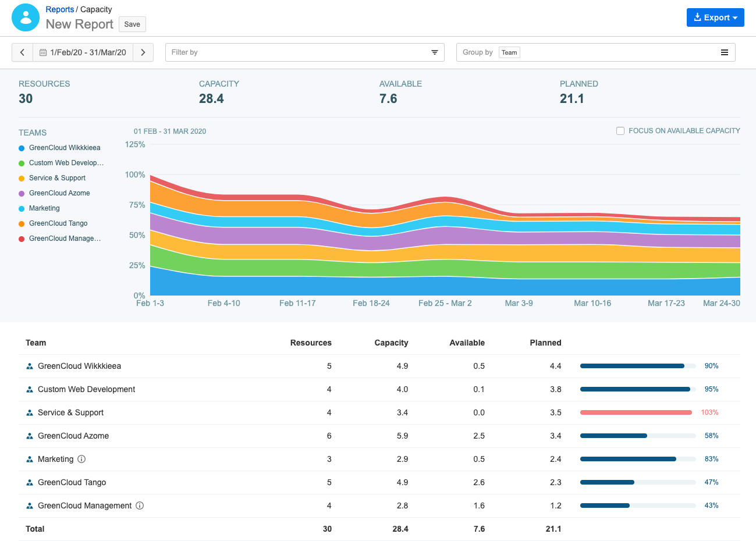The width and height of the screenshot is (756, 541).
Task: Sort table by Planned column header
Action: click(545, 343)
